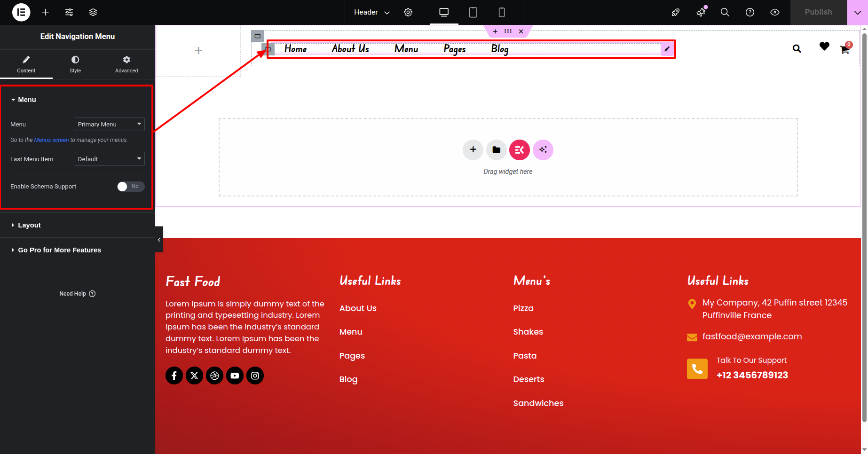Open the Header document dropdown
868x454 pixels.
pos(371,12)
